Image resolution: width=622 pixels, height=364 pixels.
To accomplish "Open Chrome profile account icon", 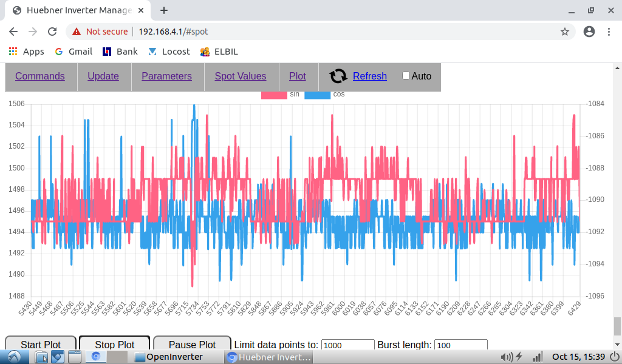I will click(589, 32).
